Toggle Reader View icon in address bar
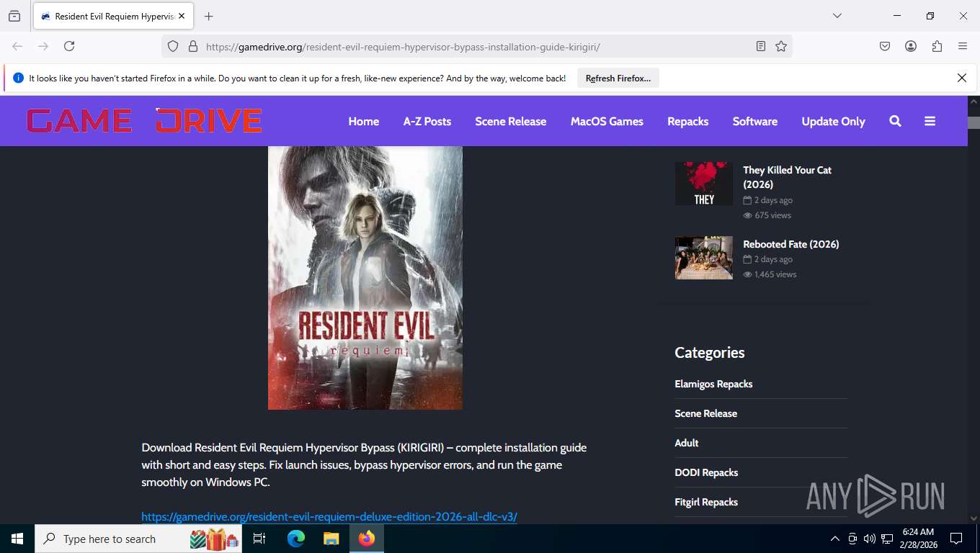 pos(761,46)
